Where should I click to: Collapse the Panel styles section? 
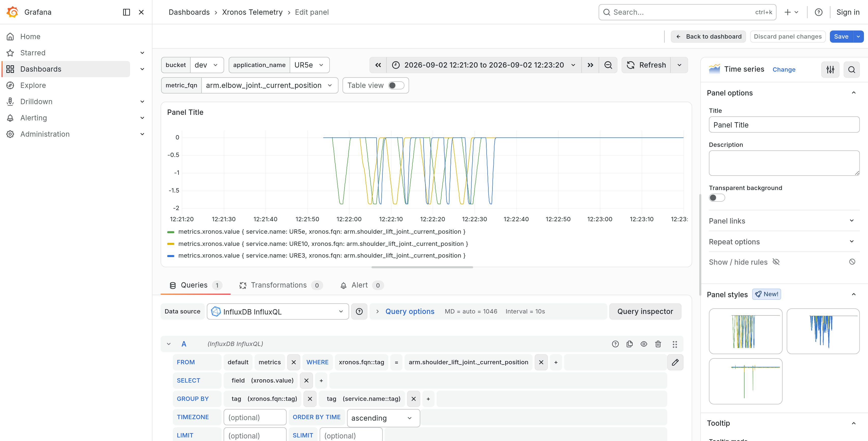(854, 294)
